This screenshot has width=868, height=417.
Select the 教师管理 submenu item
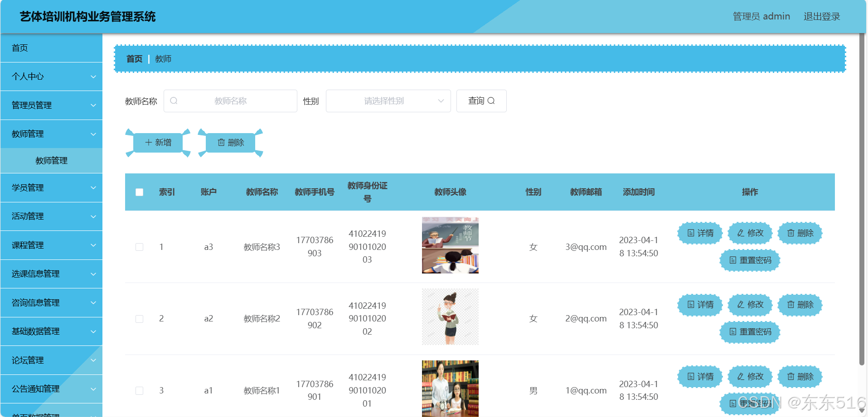point(51,161)
